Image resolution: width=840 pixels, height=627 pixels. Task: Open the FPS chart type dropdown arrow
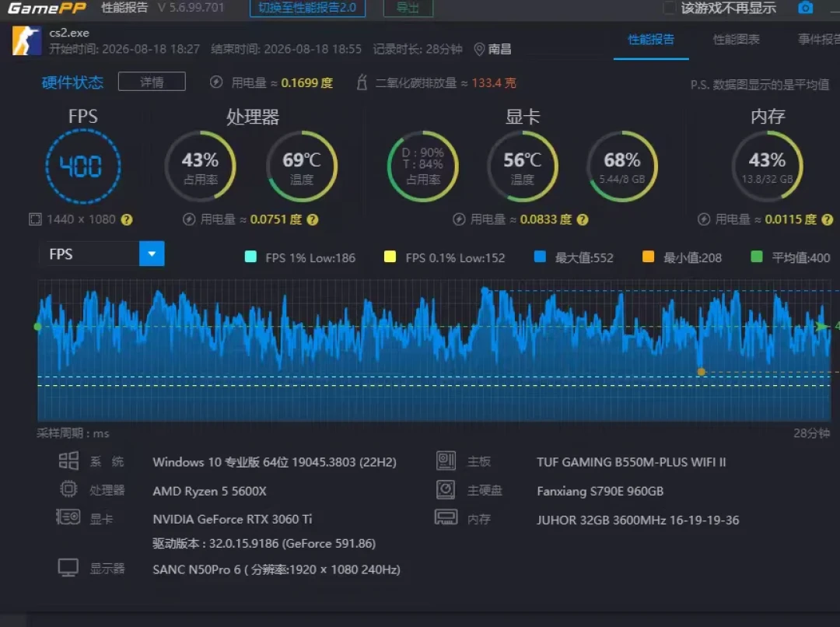tap(152, 254)
